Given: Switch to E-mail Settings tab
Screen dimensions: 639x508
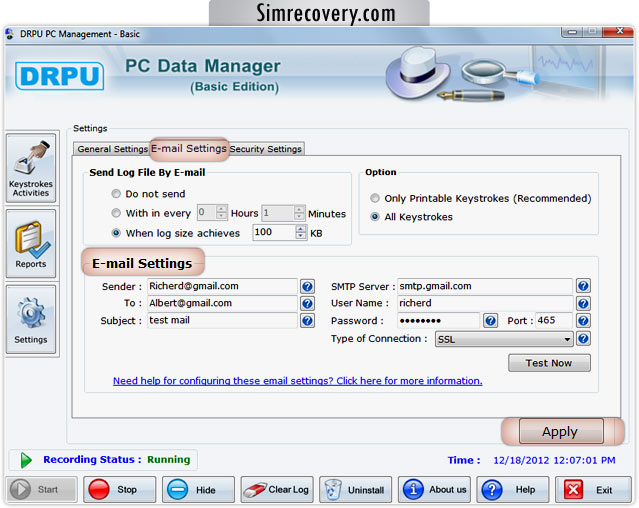Looking at the screenshot, I should (x=189, y=148).
